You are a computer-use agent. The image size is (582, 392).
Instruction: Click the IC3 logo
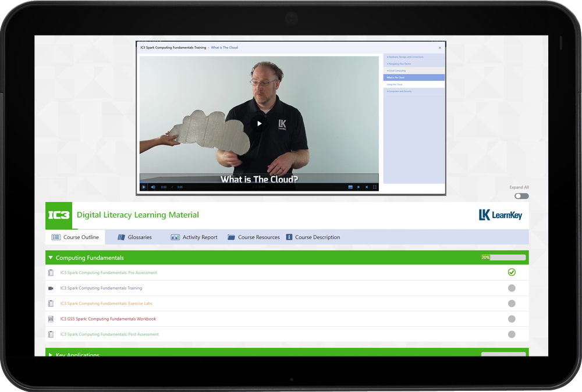point(59,215)
